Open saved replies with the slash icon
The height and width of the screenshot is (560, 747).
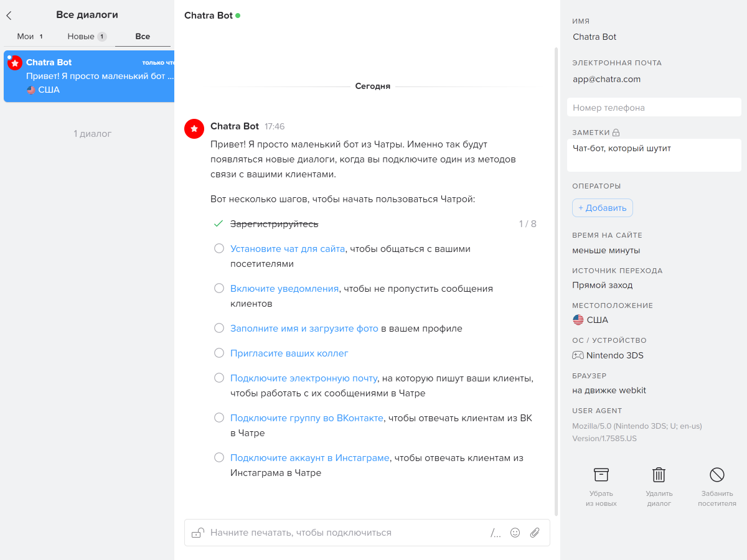pyautogui.click(x=496, y=533)
